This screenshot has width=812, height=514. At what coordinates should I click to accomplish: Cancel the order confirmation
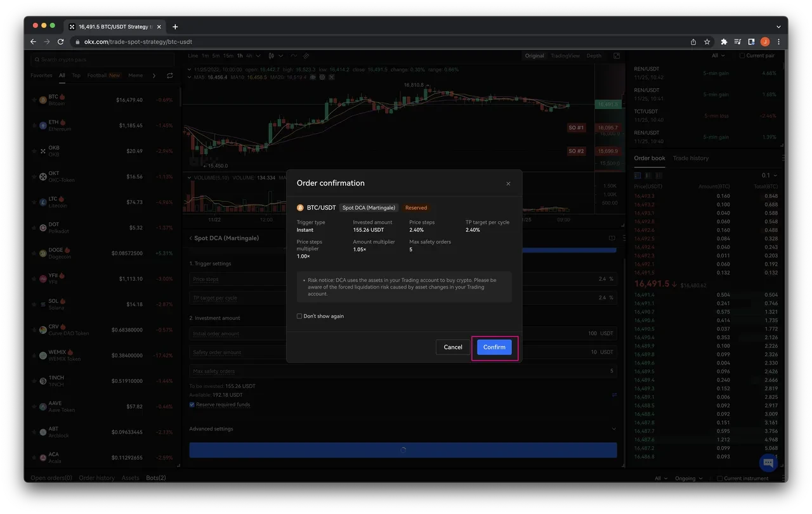453,347
